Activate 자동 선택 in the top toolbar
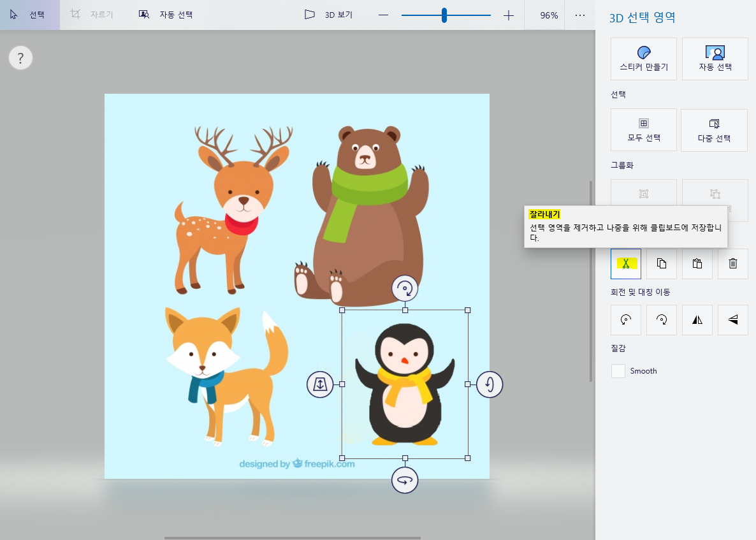Image resolution: width=756 pixels, height=540 pixels. click(x=165, y=15)
